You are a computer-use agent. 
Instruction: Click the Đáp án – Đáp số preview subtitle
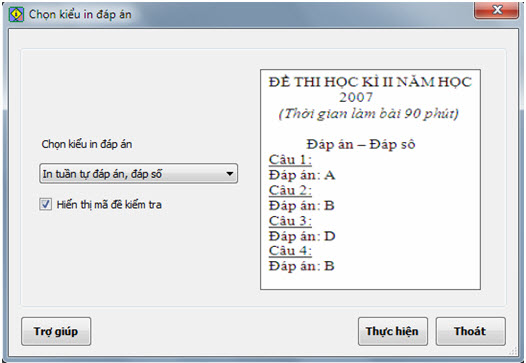361,144
